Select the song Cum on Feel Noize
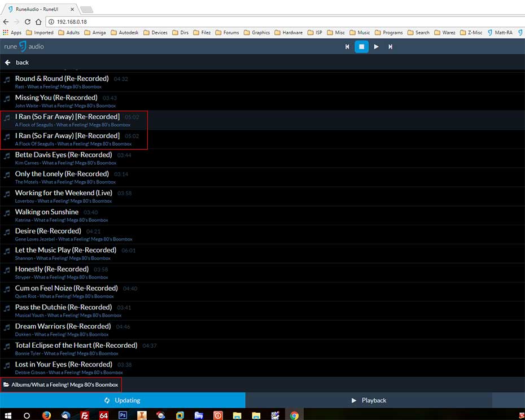Screen dimensions: 525x420 pos(262,292)
